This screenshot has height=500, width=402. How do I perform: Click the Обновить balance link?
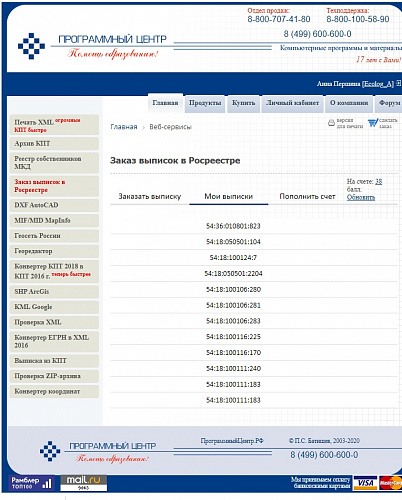point(361,197)
